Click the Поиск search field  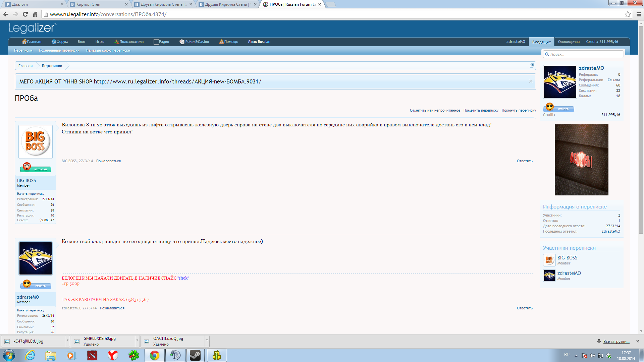tap(584, 54)
